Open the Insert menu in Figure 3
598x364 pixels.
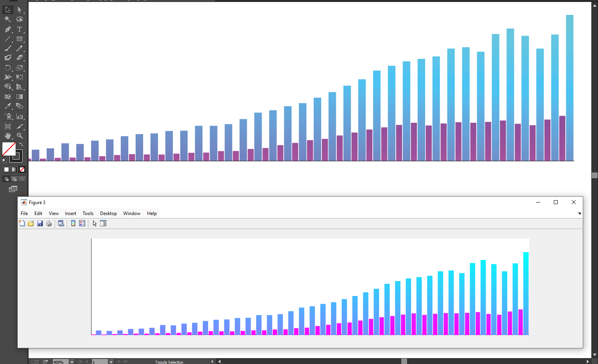pyautogui.click(x=70, y=213)
